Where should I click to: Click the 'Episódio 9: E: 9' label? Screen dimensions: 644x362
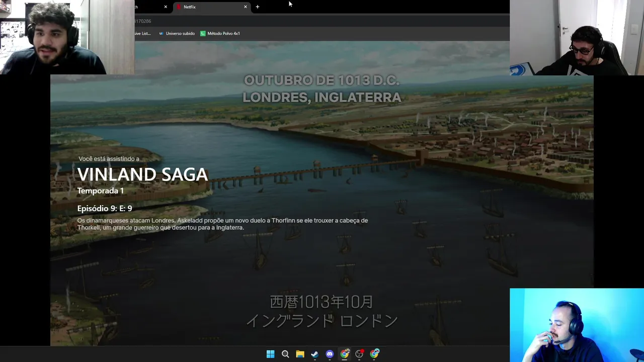tap(105, 208)
